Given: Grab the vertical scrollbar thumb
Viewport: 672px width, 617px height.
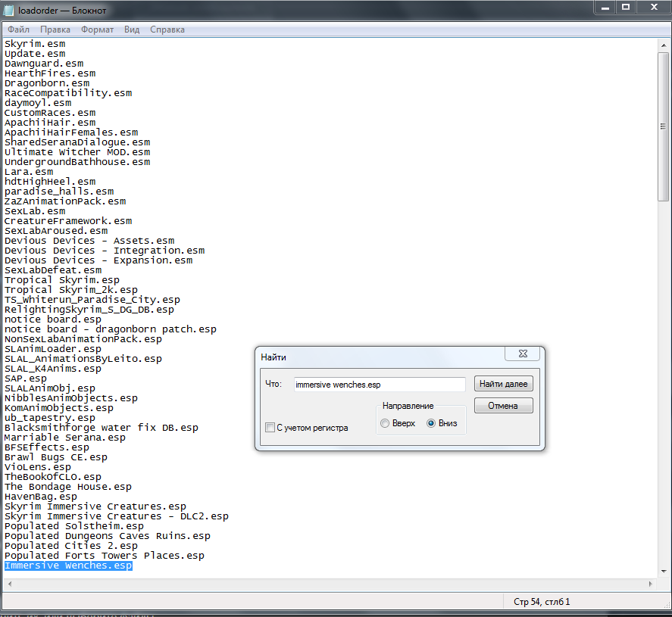Looking at the screenshot, I should click(664, 125).
